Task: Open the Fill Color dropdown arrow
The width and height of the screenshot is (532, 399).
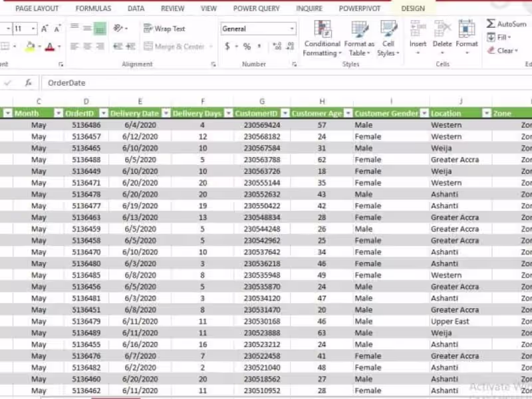Action: 39,47
